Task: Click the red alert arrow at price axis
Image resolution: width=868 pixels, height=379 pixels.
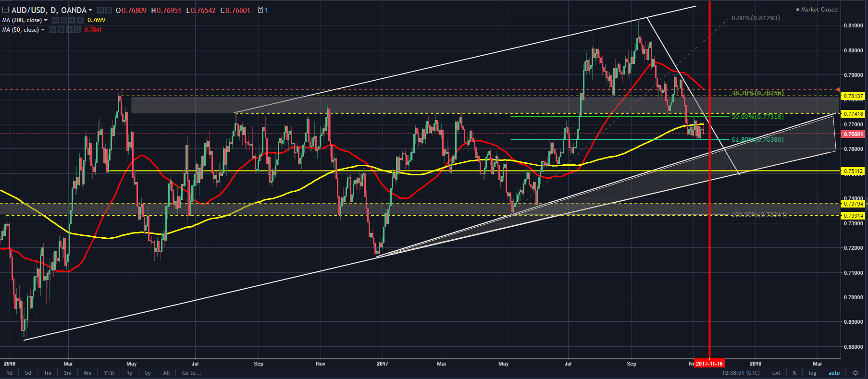Action: click(838, 89)
